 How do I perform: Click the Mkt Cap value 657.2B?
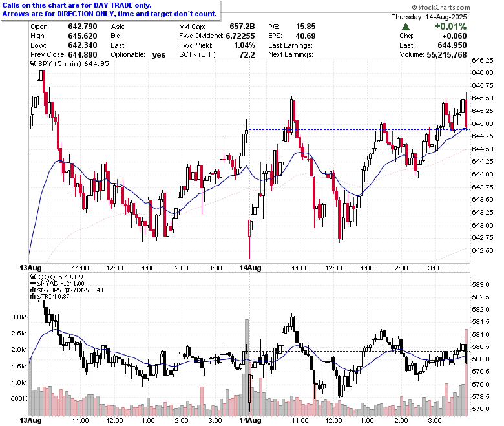point(242,27)
